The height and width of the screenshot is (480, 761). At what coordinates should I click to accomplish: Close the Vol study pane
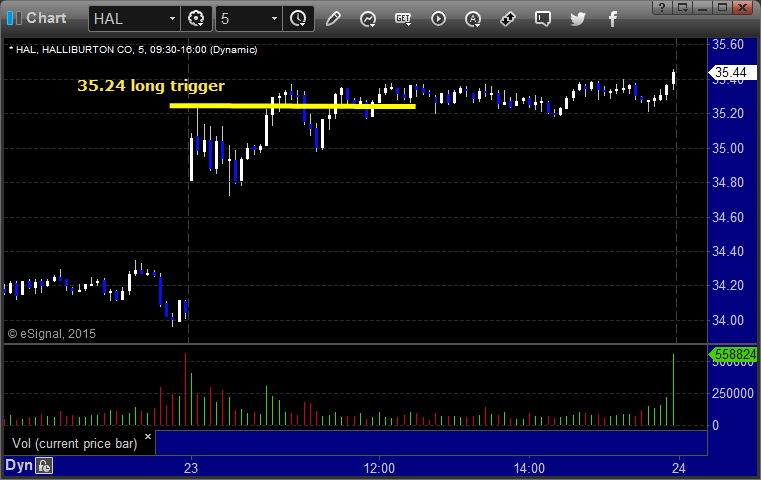pos(148,436)
